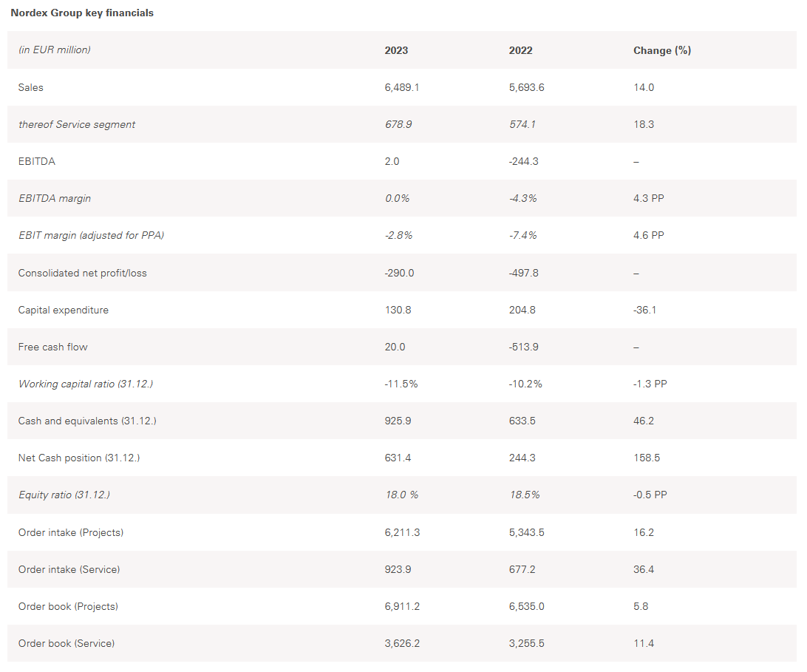Click the '(in EUR million)' header cell
807x672 pixels.
click(54, 50)
